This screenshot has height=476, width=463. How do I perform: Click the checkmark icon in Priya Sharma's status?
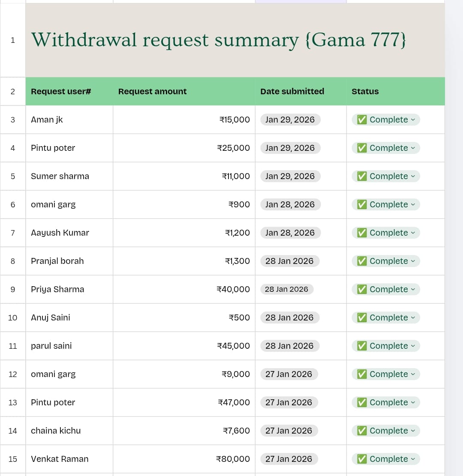(362, 290)
